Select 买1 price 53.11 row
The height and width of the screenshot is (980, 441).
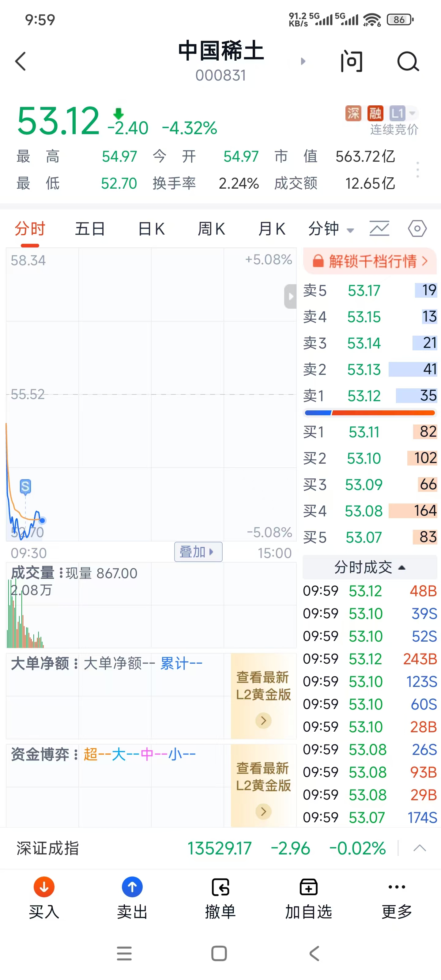tap(370, 432)
